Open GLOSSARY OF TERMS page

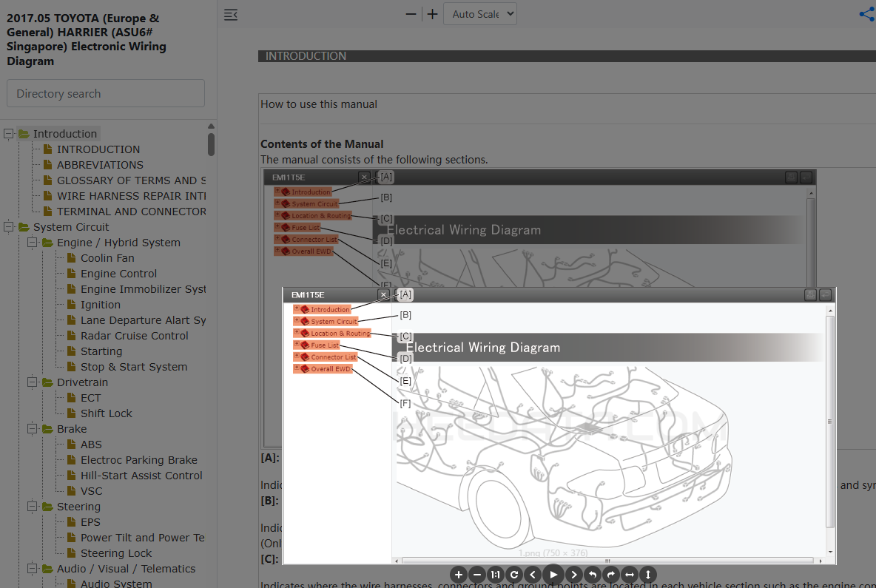click(x=131, y=180)
